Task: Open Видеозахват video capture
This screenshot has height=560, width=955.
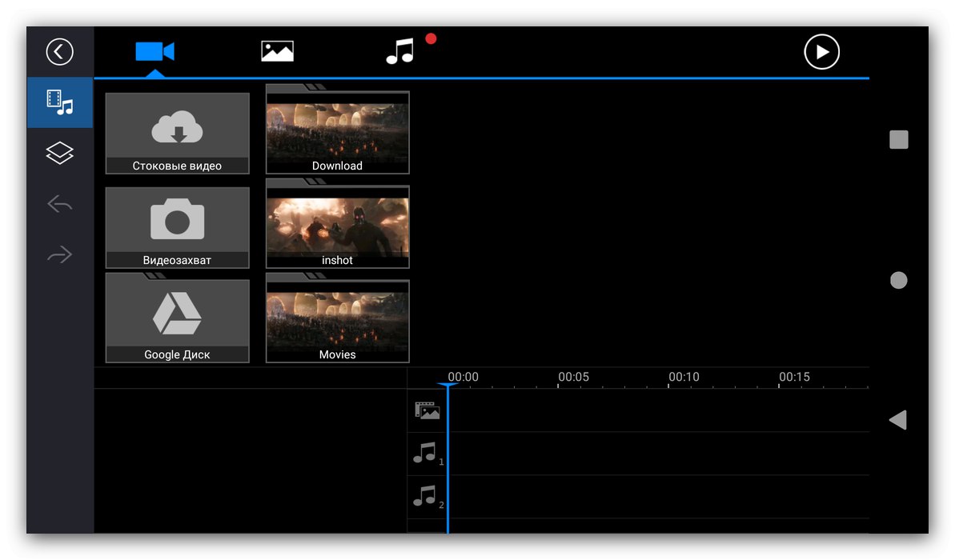Action: tap(177, 228)
